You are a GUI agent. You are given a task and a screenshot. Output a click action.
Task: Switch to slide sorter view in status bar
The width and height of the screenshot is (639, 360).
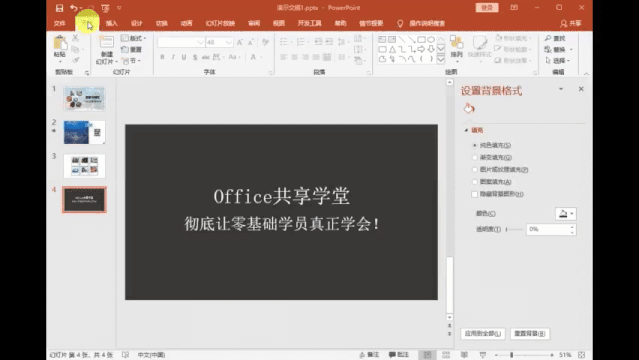(x=446, y=355)
